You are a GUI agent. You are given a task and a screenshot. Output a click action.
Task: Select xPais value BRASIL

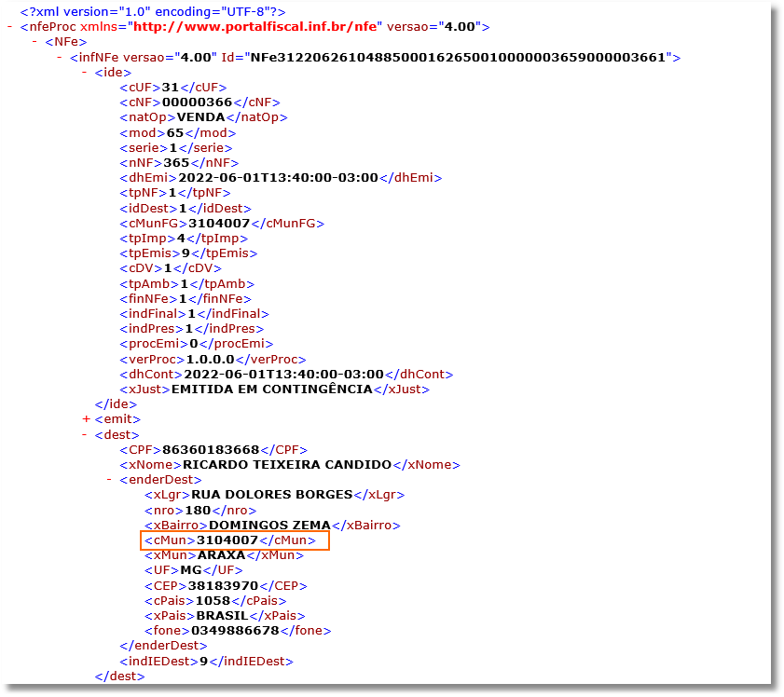(x=222, y=616)
